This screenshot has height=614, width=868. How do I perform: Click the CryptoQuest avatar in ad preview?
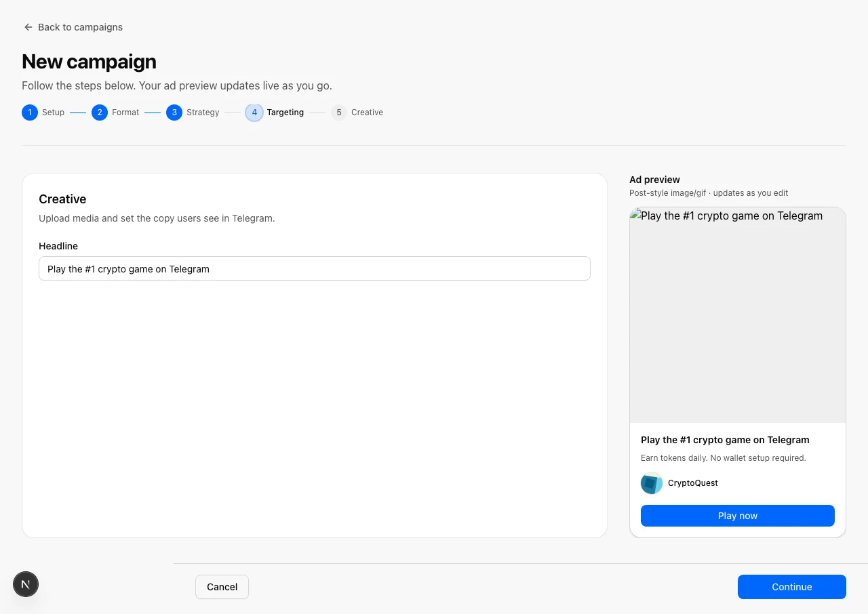(652, 483)
